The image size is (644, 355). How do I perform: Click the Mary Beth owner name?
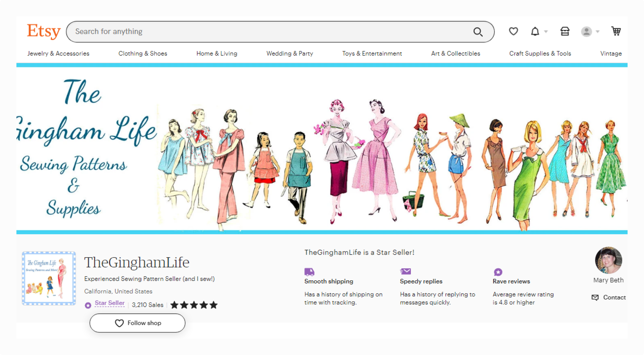tap(608, 280)
